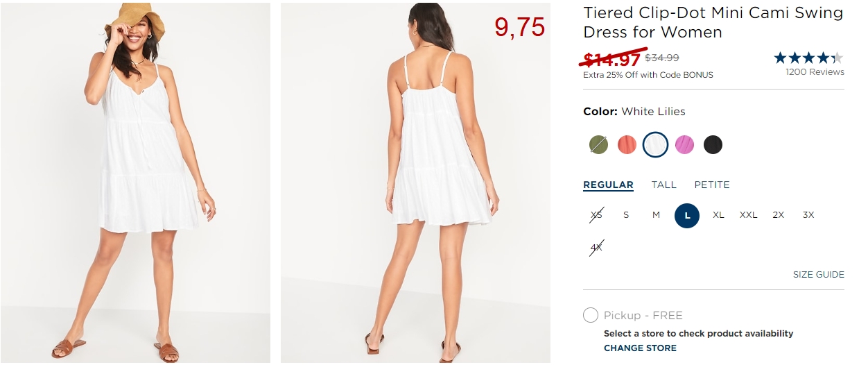Select the olive green color swatch
The height and width of the screenshot is (365, 868).
[598, 144]
